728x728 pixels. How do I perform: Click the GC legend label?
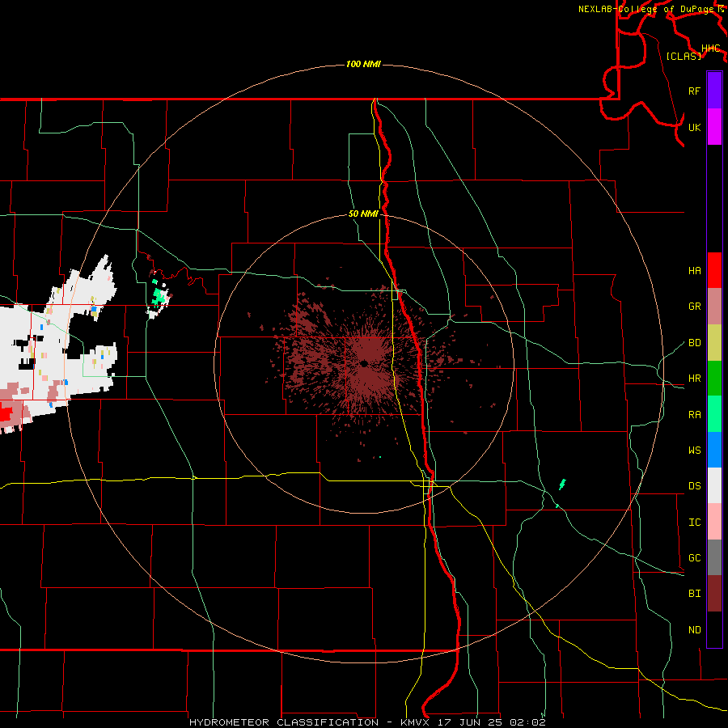[694, 558]
